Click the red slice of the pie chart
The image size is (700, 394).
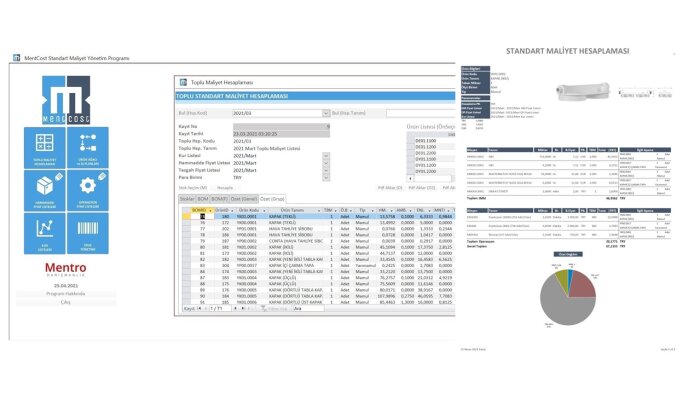(582, 286)
